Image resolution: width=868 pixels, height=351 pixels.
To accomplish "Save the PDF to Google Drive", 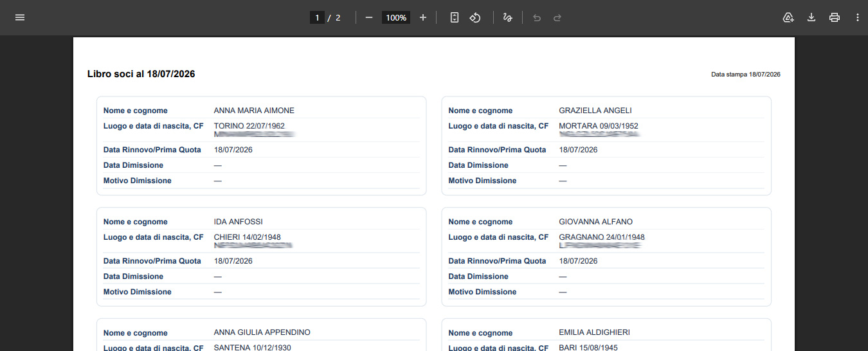I will (x=788, y=17).
